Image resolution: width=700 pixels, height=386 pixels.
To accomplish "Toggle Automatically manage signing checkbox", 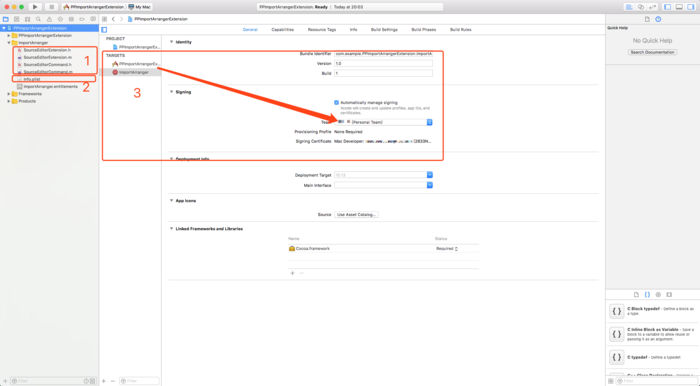I will [x=337, y=103].
